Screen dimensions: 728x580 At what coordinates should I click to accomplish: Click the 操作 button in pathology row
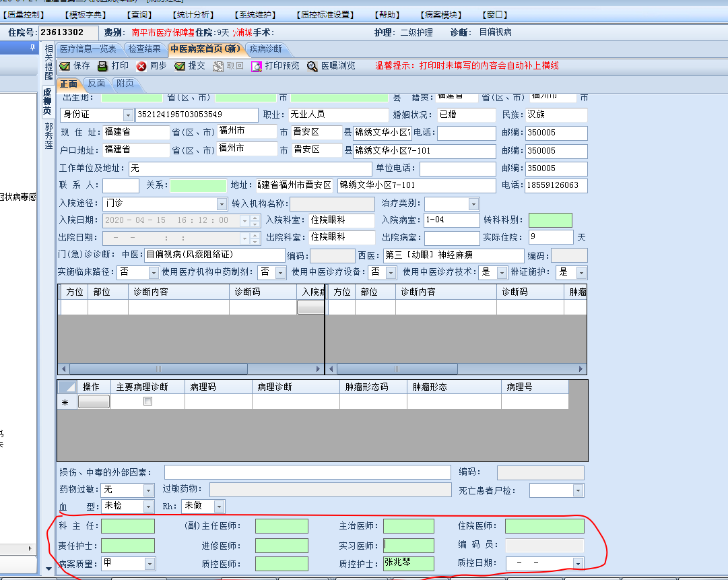point(94,401)
